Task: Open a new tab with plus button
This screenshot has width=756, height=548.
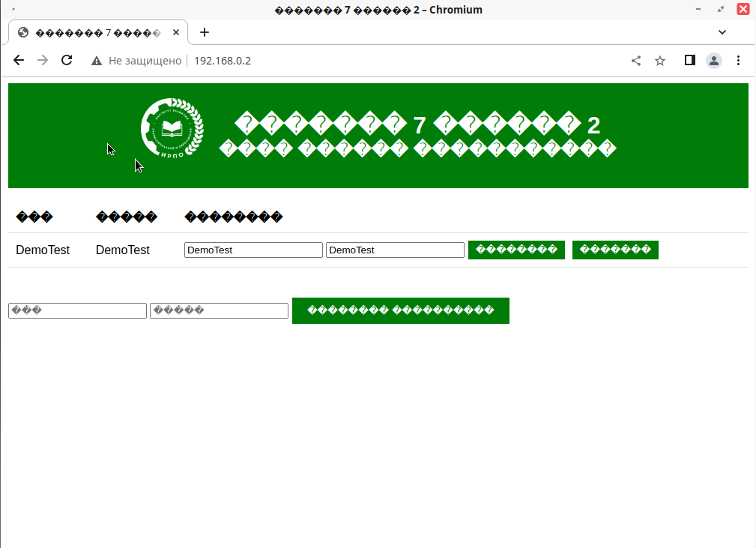Action: (205, 32)
